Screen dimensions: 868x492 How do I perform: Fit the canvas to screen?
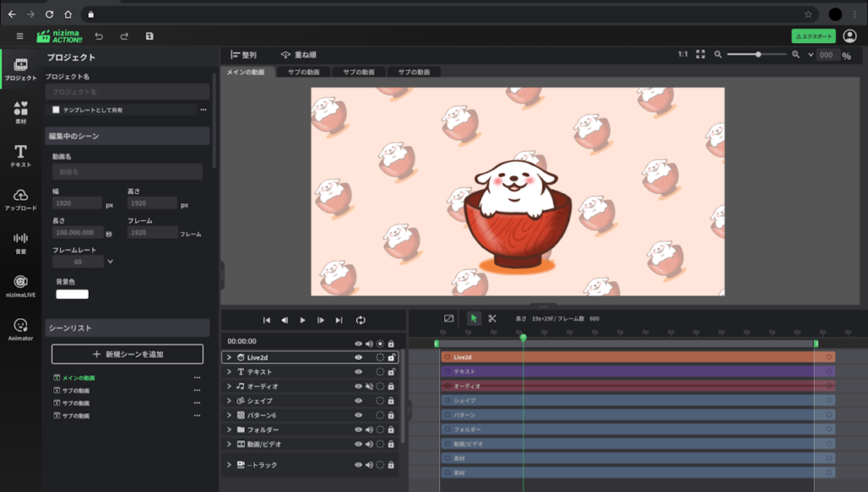700,54
